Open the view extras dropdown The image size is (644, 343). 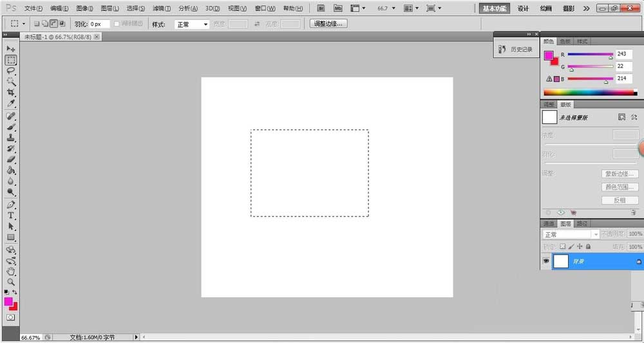tap(357, 8)
